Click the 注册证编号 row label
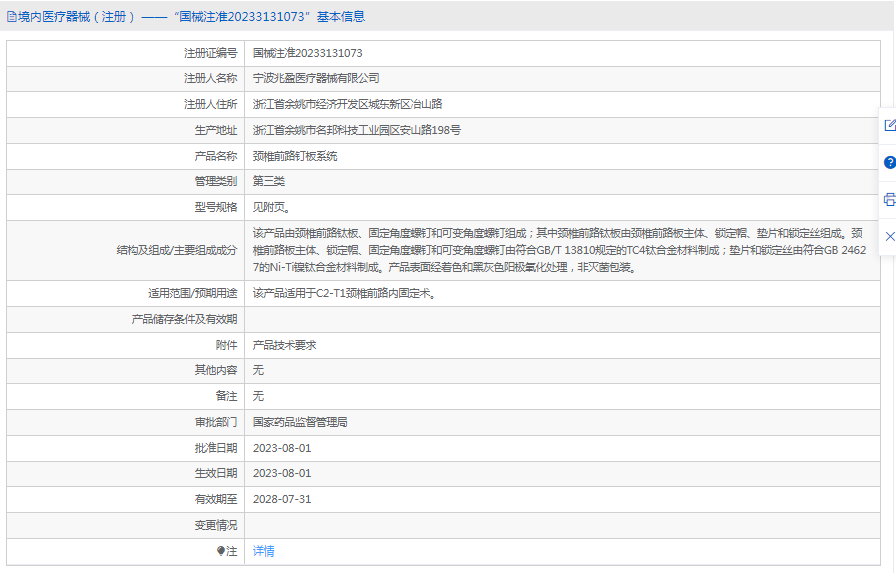896x573 pixels. click(x=210, y=53)
